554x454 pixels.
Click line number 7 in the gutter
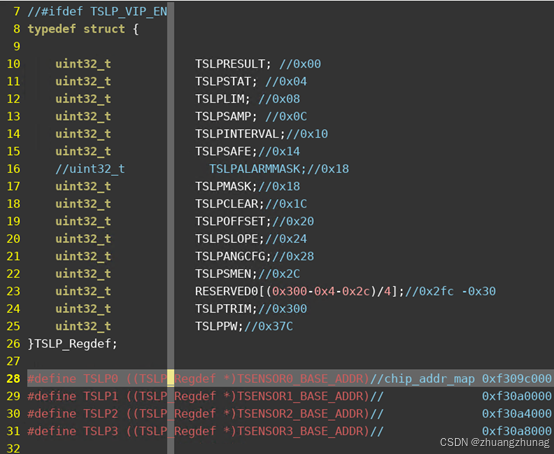[16, 11]
